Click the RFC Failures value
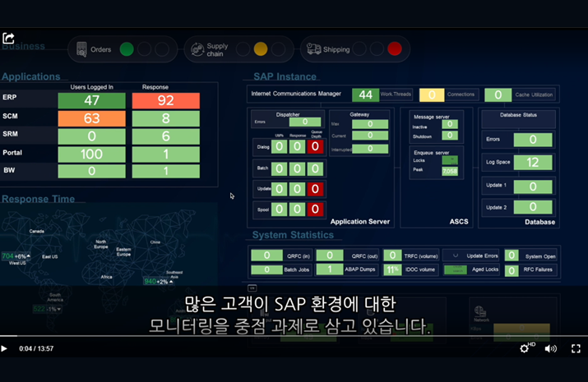 512,271
